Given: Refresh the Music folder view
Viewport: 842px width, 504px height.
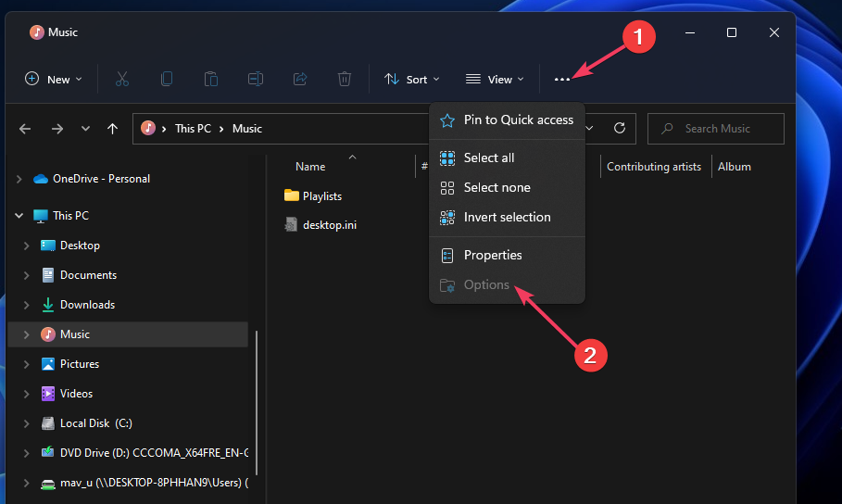Looking at the screenshot, I should click(619, 129).
